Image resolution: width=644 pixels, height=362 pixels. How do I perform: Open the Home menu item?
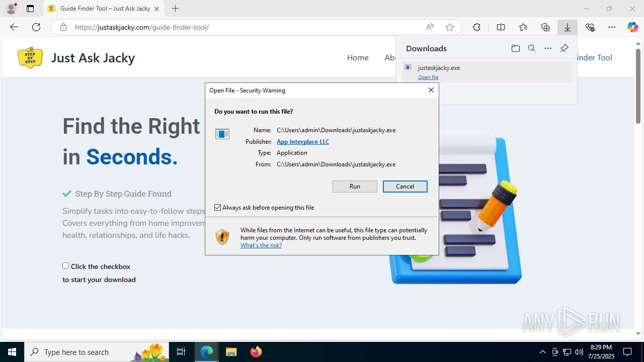(358, 58)
